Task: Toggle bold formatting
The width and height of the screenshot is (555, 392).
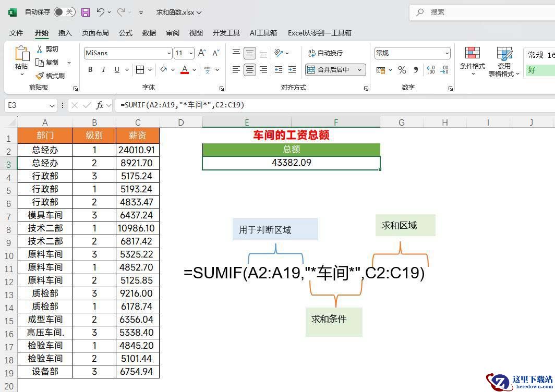Action: coord(90,70)
